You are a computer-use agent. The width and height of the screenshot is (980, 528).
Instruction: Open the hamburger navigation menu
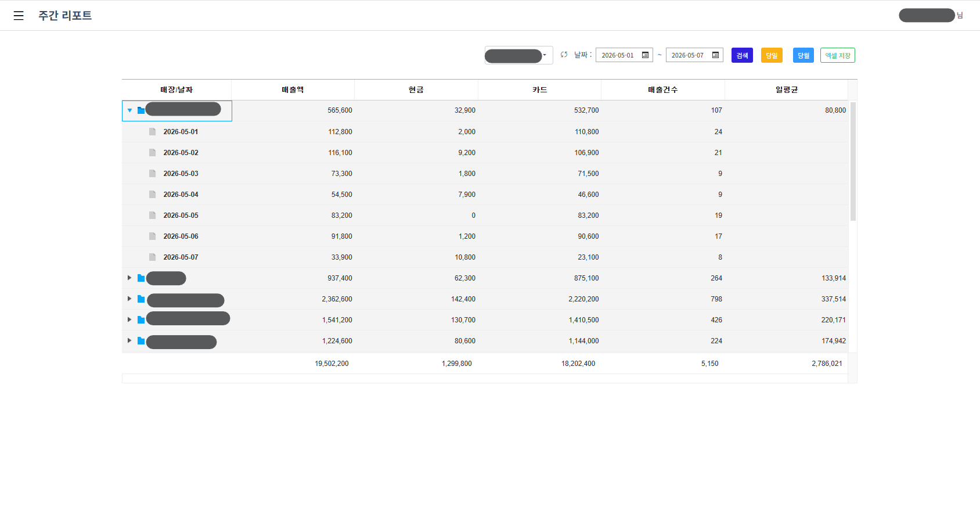coord(19,16)
